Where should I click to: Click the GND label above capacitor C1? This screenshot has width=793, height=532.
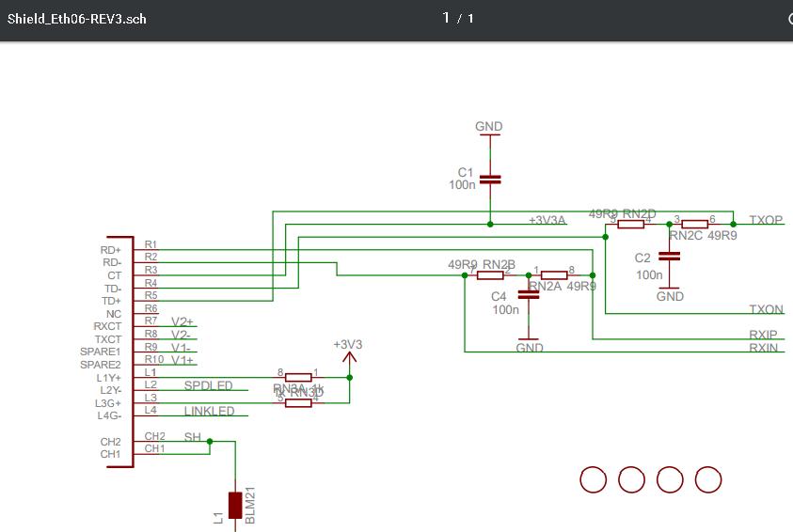pos(488,126)
